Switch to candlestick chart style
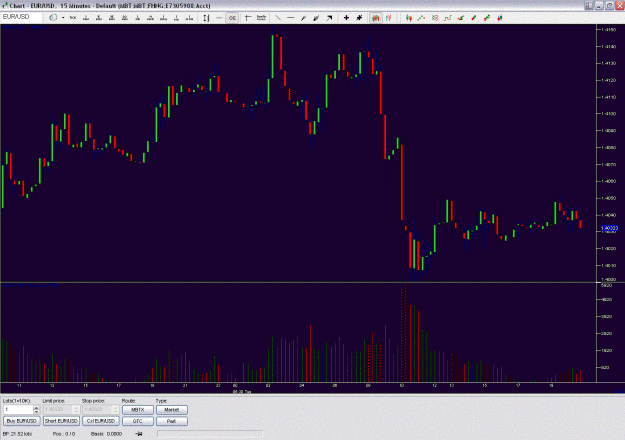The image size is (625, 440). pos(375,18)
